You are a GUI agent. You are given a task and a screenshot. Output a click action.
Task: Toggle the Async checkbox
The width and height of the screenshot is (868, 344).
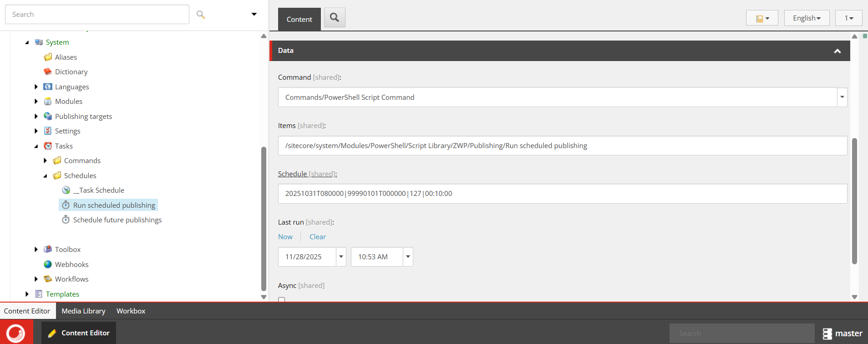click(x=282, y=299)
